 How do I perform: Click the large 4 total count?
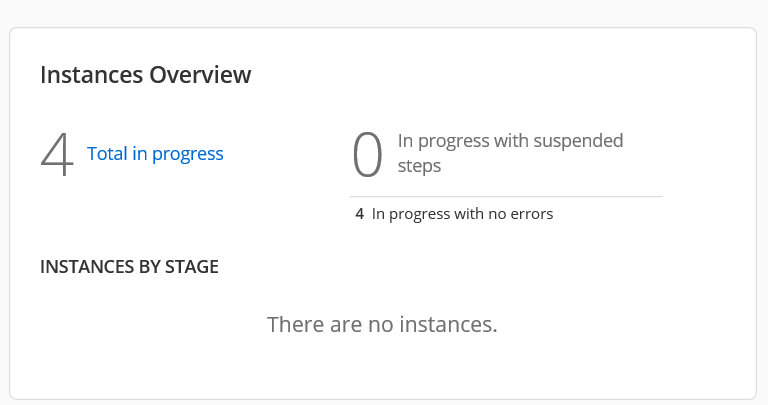pos(57,155)
